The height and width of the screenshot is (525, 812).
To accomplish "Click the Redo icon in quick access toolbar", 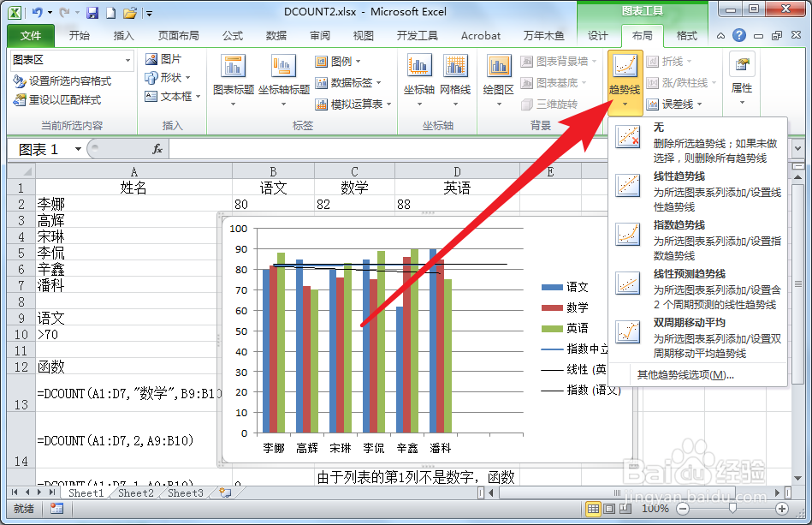I will [64, 13].
